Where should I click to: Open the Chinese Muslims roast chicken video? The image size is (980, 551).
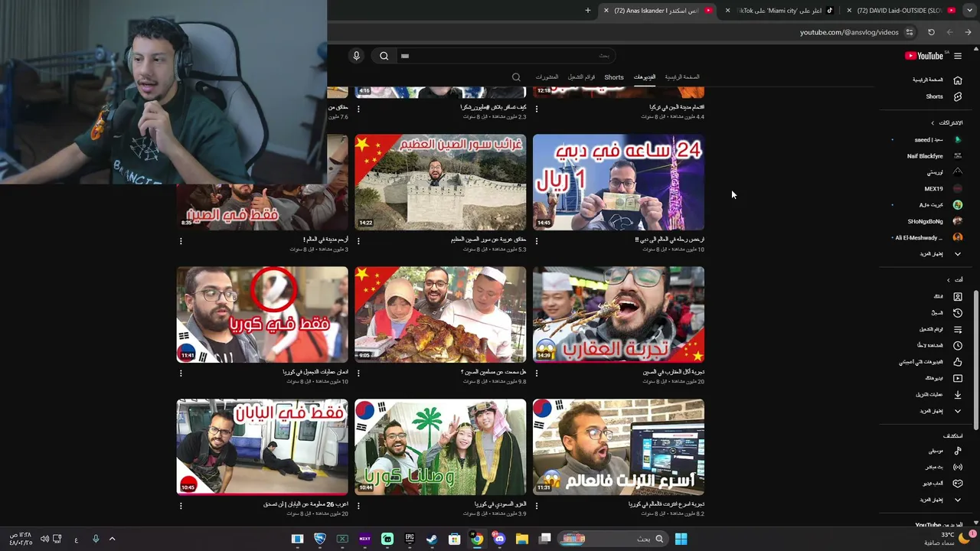[x=440, y=315]
